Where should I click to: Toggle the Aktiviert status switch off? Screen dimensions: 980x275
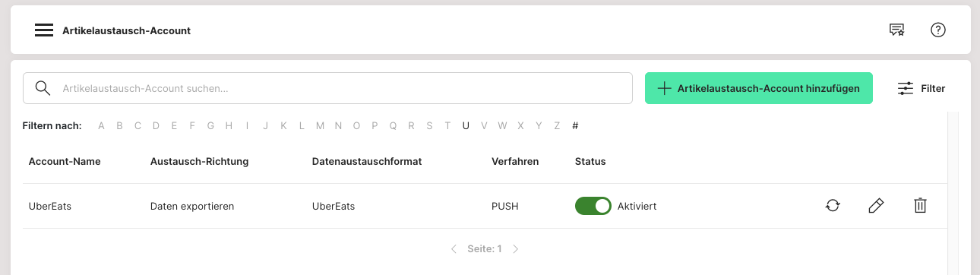point(593,206)
